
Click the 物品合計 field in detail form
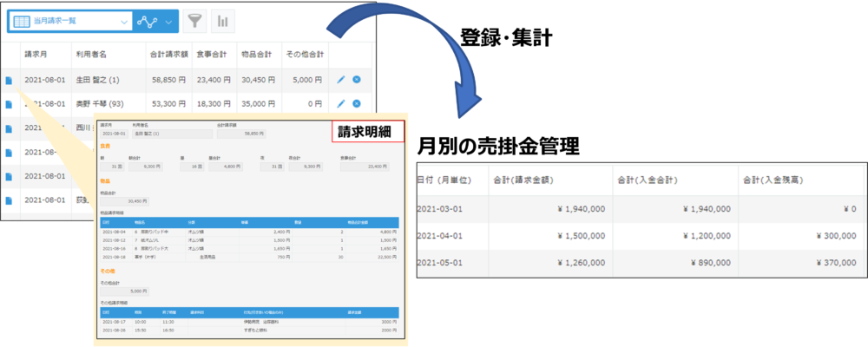tap(124, 201)
